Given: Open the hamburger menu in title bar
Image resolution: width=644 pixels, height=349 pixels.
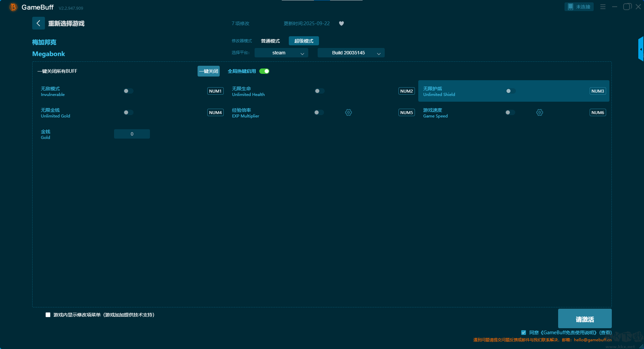Looking at the screenshot, I should click(x=603, y=7).
